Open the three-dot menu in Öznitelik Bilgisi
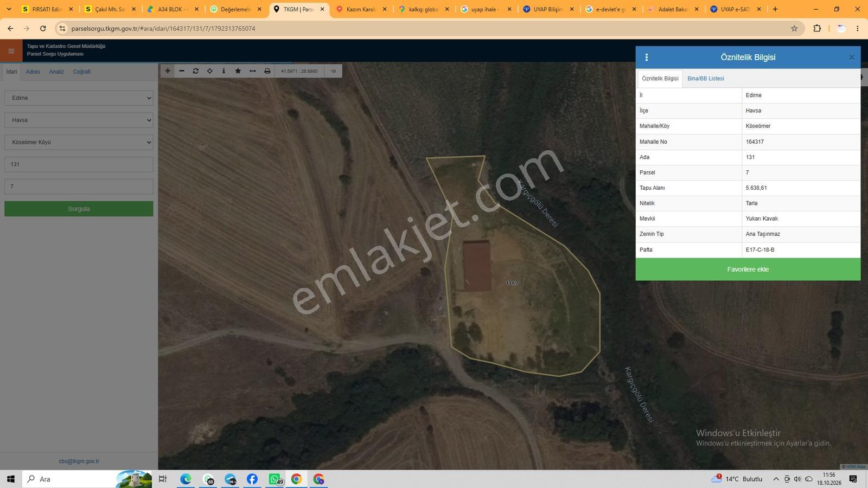This screenshot has height=488, width=868. 646,57
